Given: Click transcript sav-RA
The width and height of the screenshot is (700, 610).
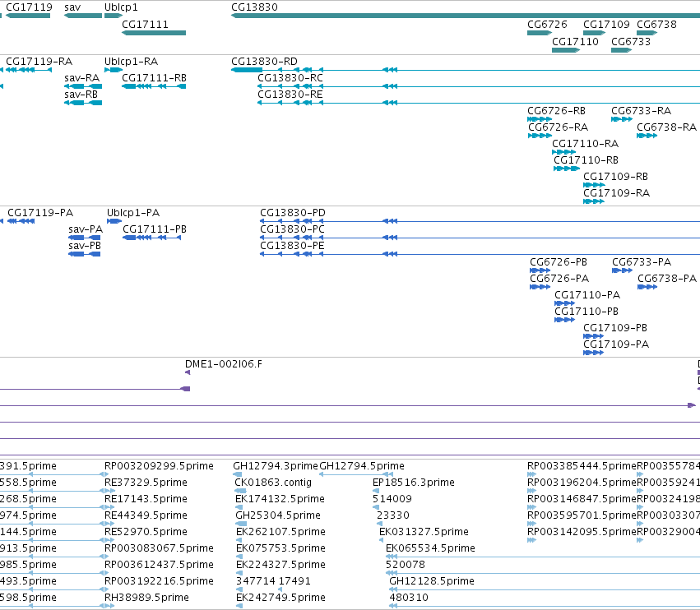Looking at the screenshot, I should 81,77.
